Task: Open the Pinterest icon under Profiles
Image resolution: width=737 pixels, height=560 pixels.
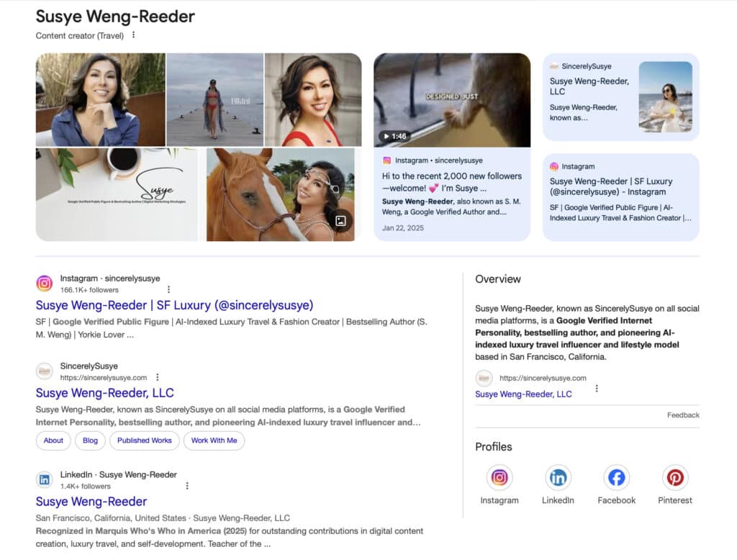Action: click(674, 477)
